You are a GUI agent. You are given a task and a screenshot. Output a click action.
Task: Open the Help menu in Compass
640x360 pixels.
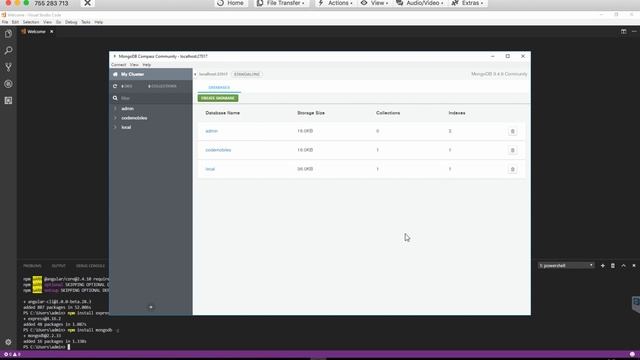(x=147, y=65)
